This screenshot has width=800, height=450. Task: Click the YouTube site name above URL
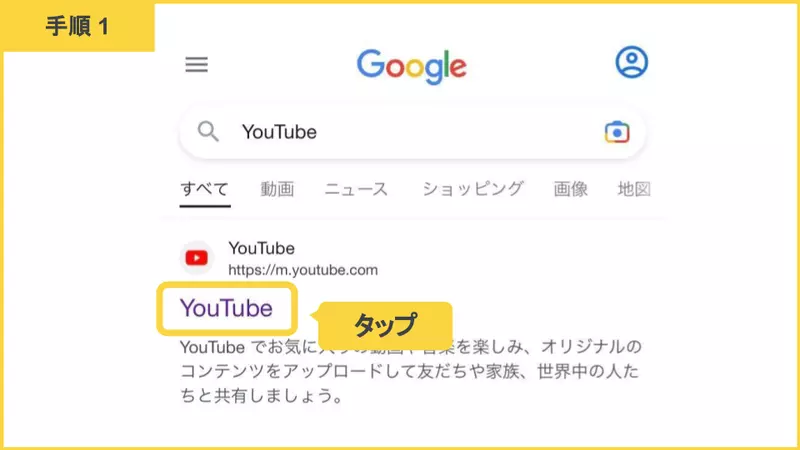click(x=261, y=248)
